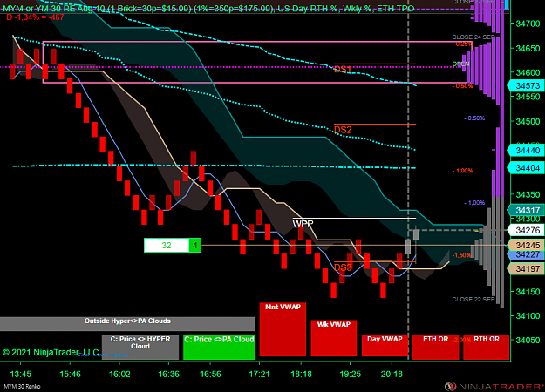Click the 16:56 time axis label
The image size is (545, 392).
point(210,374)
